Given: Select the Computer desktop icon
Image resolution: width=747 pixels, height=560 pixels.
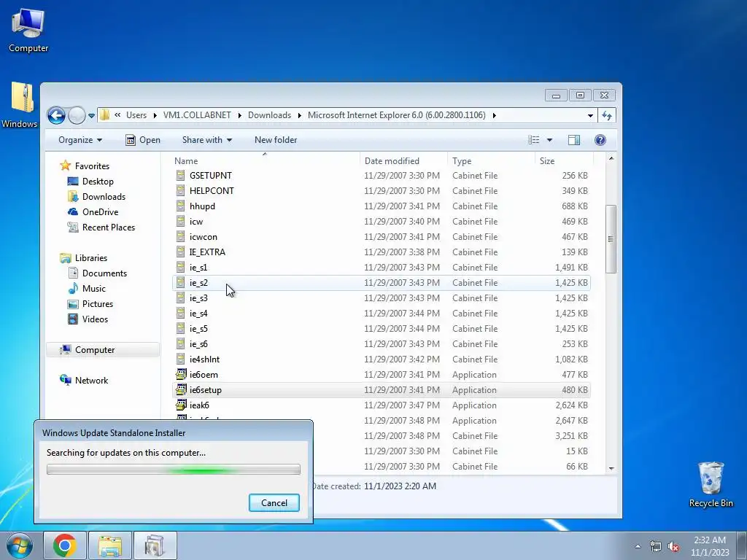Looking at the screenshot, I should pos(28,31).
